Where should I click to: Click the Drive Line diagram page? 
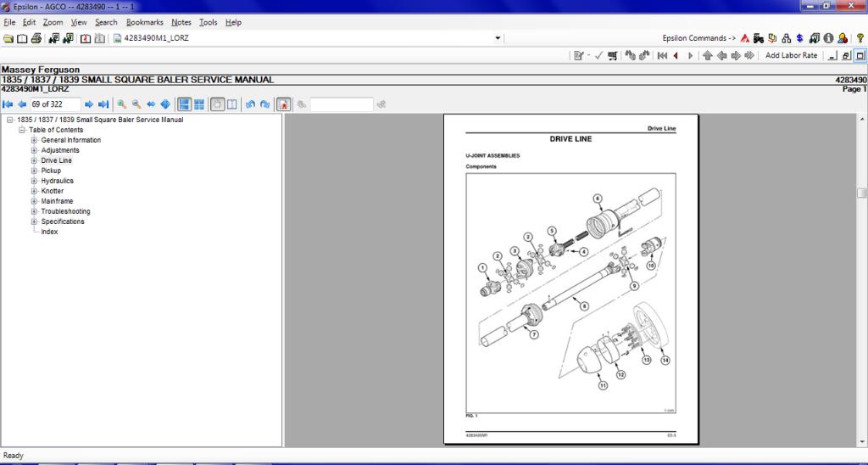[x=570, y=279]
